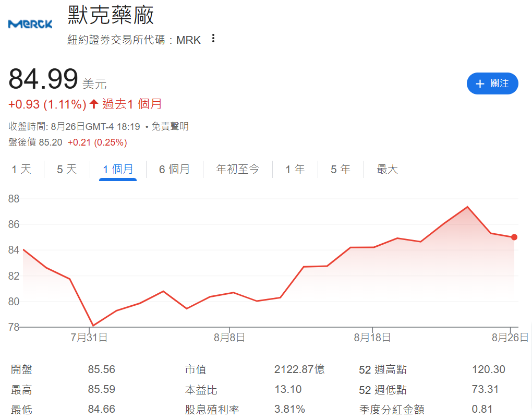Click the red endpoint dot on chart

pyautogui.click(x=514, y=237)
